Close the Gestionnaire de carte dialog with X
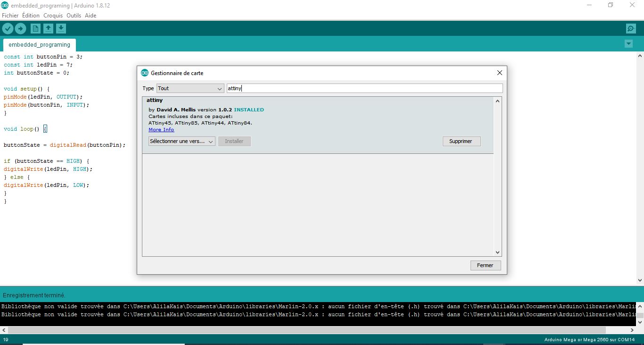Viewport: 644px width, 345px height. point(500,73)
